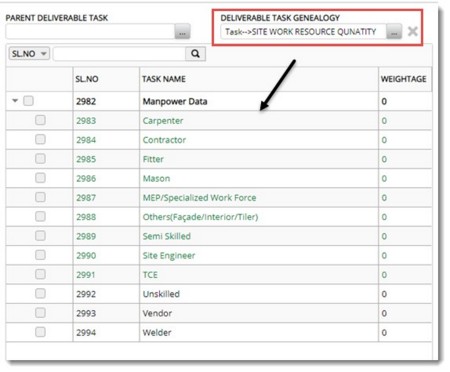Click the Task-->SITE WORK RESOURCE QUNATITY field
The width and height of the screenshot is (450, 372).
point(303,32)
